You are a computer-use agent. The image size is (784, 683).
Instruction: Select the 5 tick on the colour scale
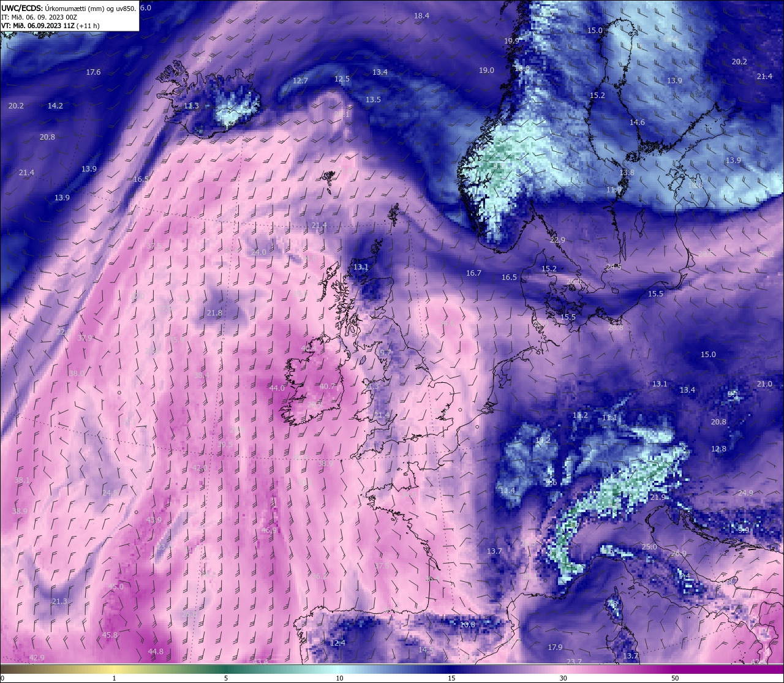pos(227,678)
